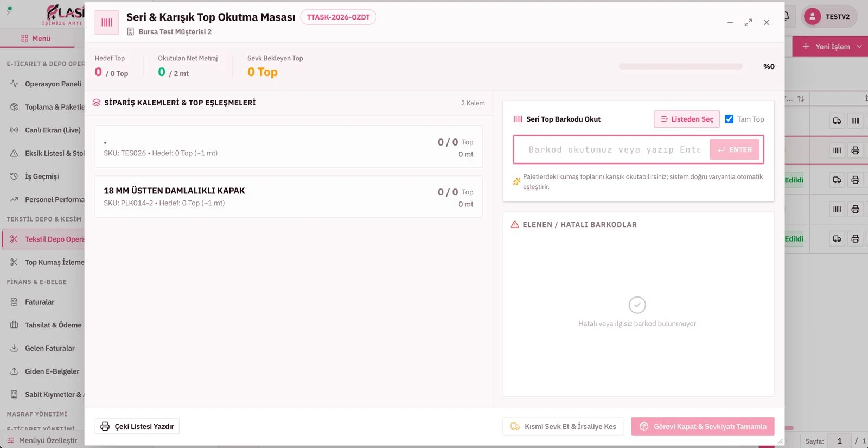Open Tahsilat & Ödeme page
The width and height of the screenshot is (868, 448).
[x=47, y=325]
